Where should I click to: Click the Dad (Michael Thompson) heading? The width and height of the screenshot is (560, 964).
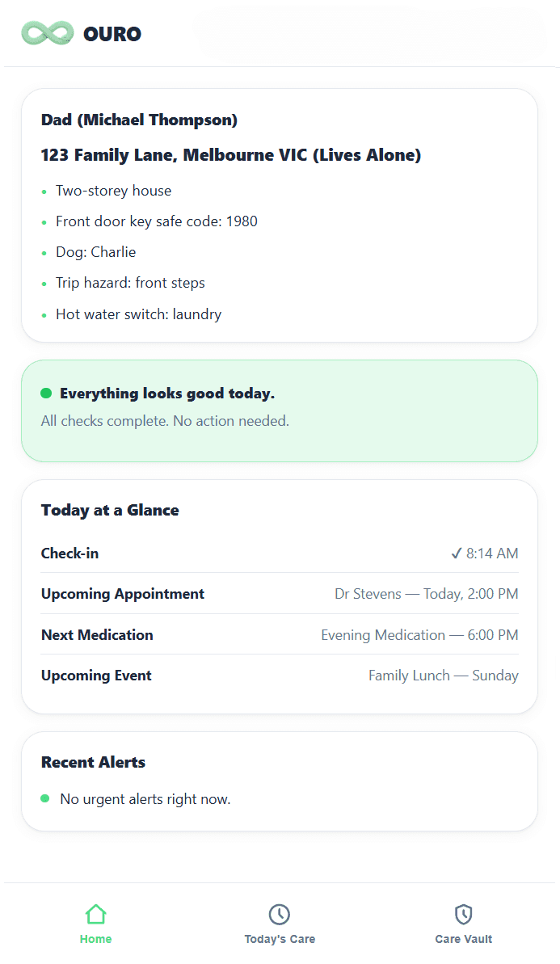click(x=139, y=120)
